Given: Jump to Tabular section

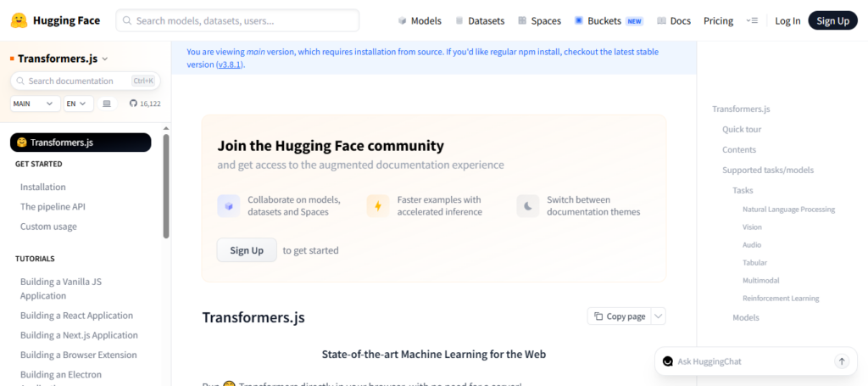Looking at the screenshot, I should click(754, 262).
